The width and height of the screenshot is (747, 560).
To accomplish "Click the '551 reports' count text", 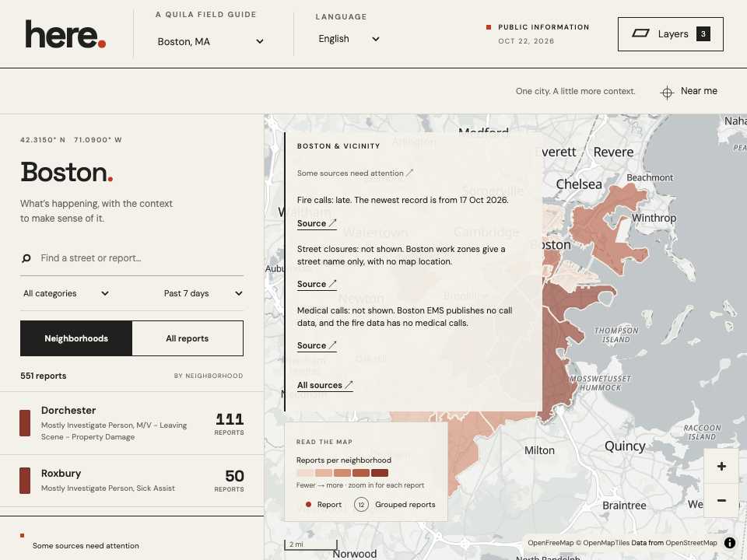I will click(x=44, y=376).
